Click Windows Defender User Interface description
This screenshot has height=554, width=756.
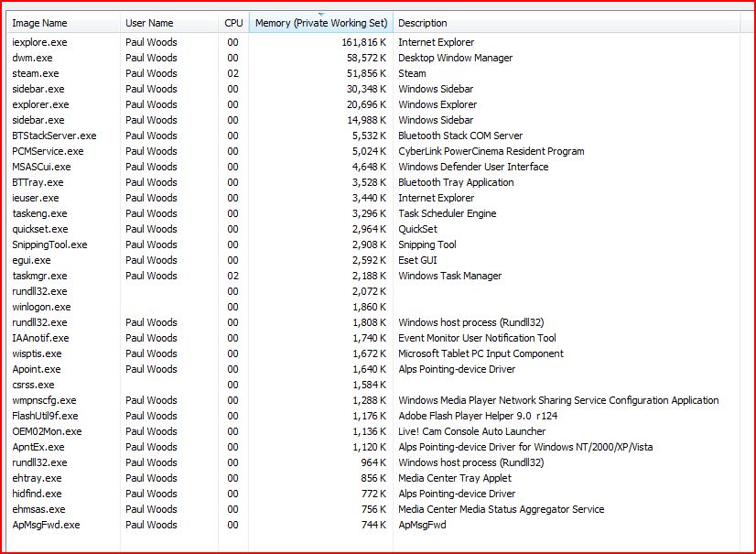pos(473,167)
